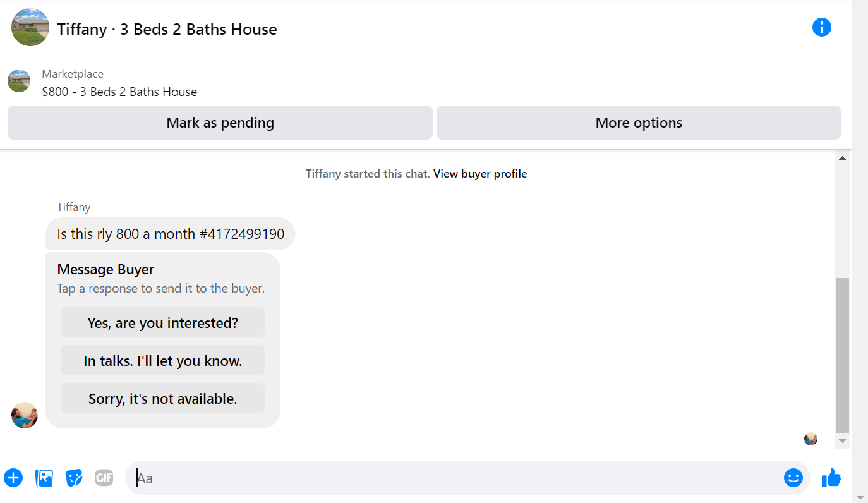Image resolution: width=868 pixels, height=503 pixels.
Task: Click the Aa message input field
Action: click(x=455, y=478)
